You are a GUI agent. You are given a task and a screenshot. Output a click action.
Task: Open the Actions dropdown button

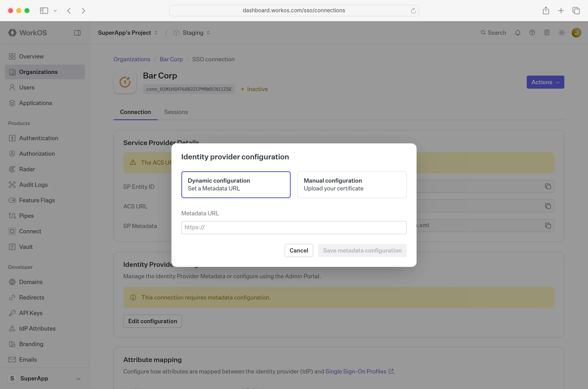545,82
